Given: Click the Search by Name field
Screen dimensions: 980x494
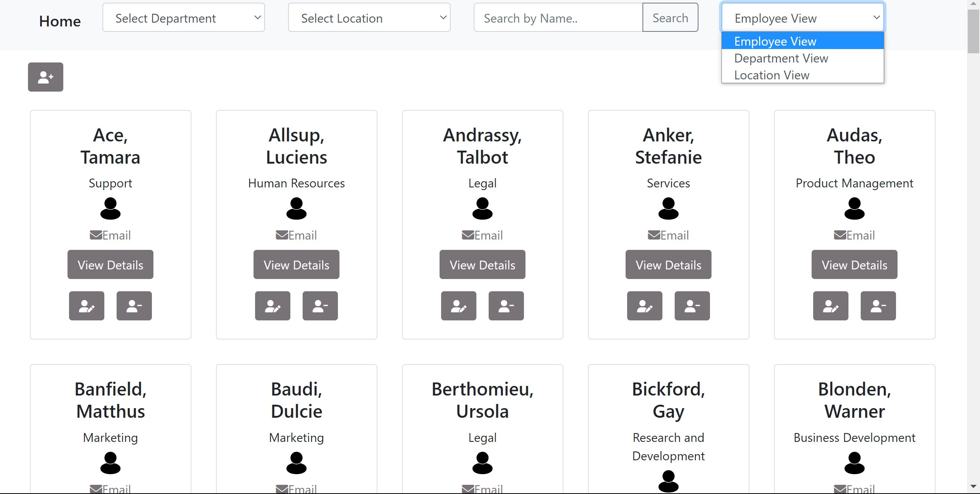Looking at the screenshot, I should pyautogui.click(x=558, y=18).
